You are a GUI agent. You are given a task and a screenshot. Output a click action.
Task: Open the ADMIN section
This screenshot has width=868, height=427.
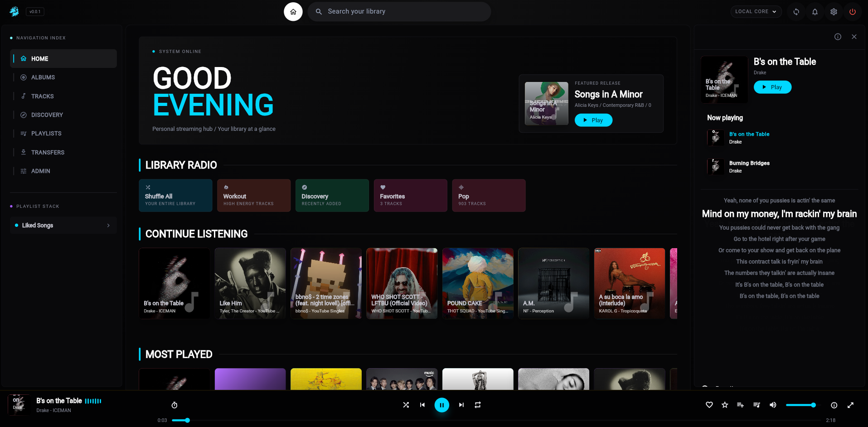[63, 171]
